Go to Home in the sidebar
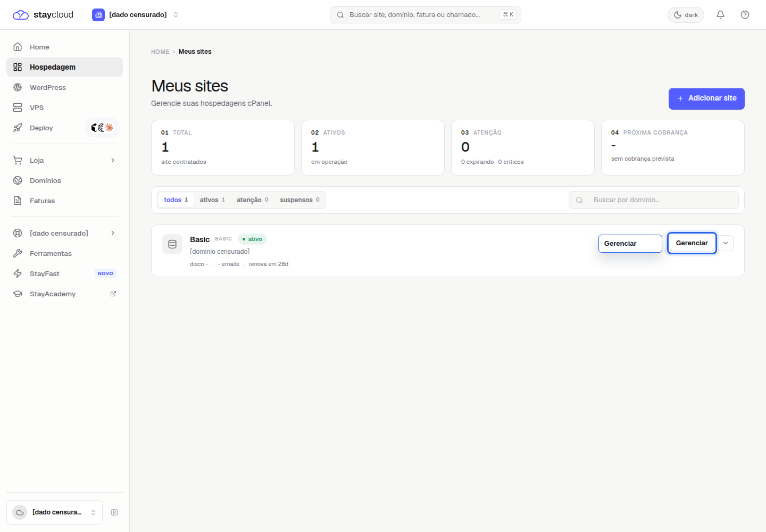The image size is (766, 532). pos(64,47)
